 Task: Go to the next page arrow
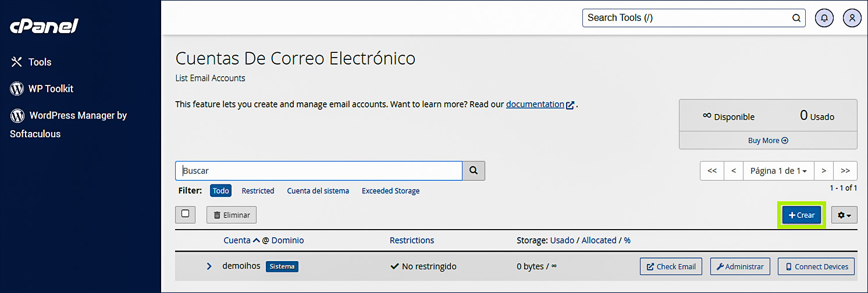[824, 171]
